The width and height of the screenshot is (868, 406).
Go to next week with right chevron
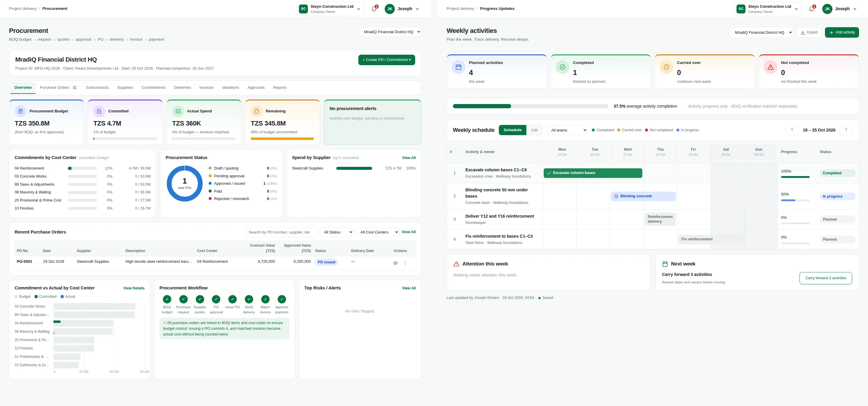pyautogui.click(x=846, y=130)
